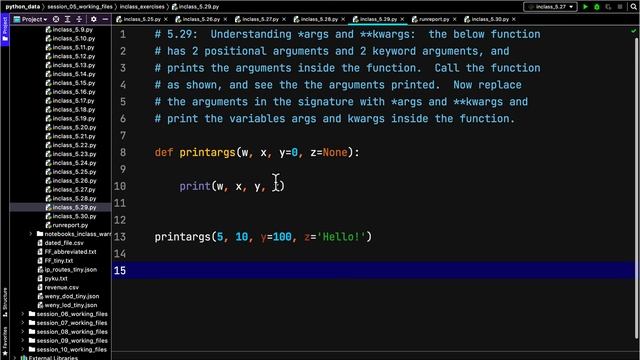Expand session_06_working_files folder arrow
The height and width of the screenshot is (360, 640).
23,314
